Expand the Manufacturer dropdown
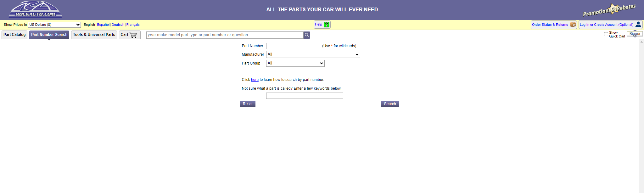Image resolution: width=644 pixels, height=193 pixels. click(313, 54)
